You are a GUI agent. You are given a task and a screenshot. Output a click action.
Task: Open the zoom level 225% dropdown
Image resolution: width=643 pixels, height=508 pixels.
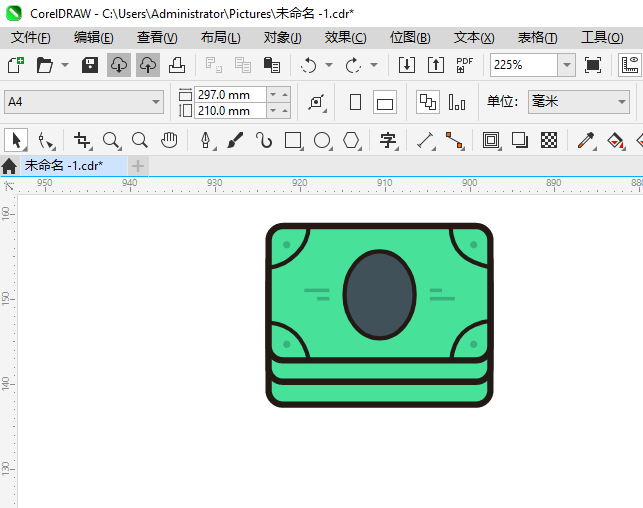point(566,65)
